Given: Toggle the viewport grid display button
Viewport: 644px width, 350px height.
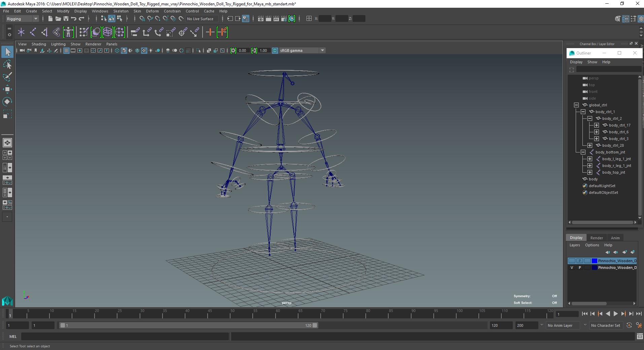Looking at the screenshot, I should [x=66, y=50].
